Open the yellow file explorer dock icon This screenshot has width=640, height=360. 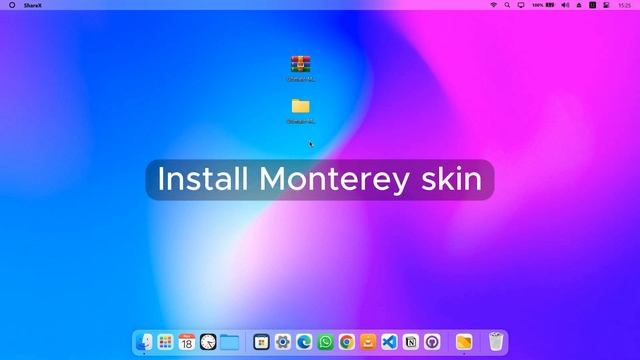tap(464, 342)
